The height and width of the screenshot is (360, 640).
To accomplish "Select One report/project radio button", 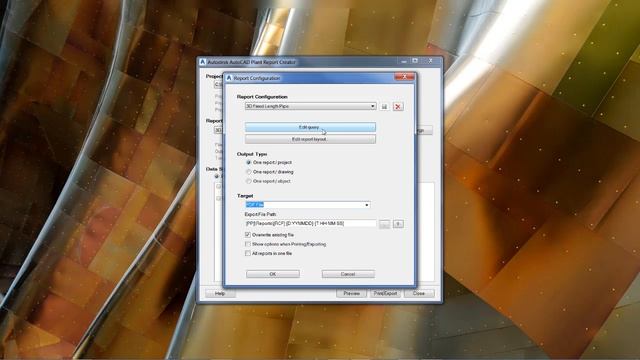I will [248, 162].
